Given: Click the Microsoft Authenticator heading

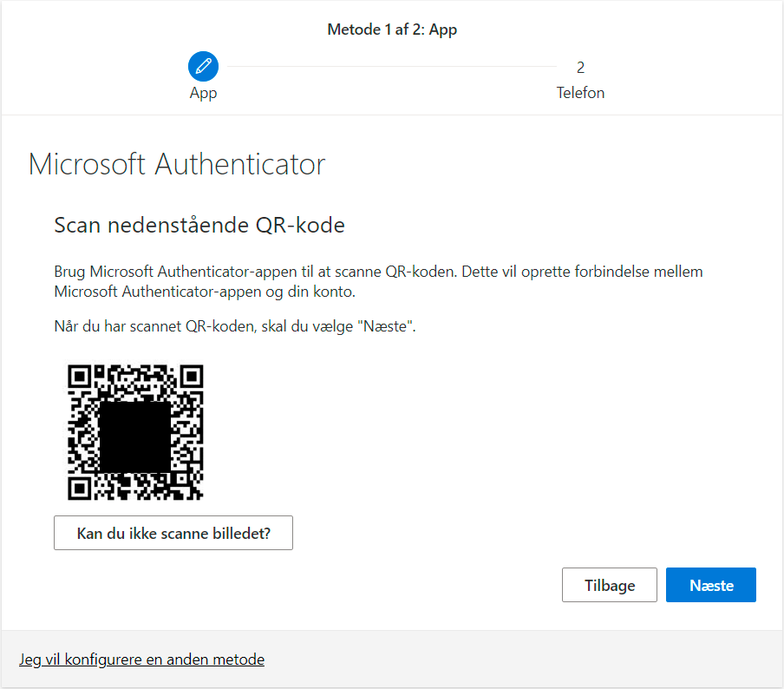Looking at the screenshot, I should coord(177,164).
